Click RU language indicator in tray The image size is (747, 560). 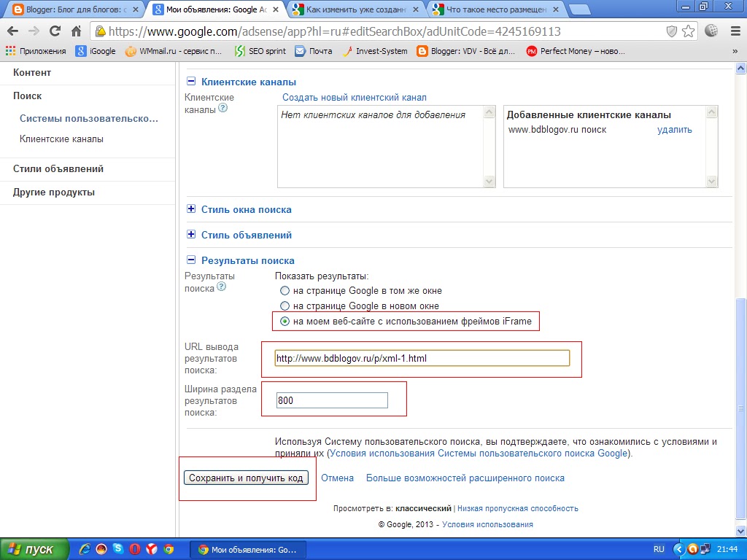[x=659, y=549]
